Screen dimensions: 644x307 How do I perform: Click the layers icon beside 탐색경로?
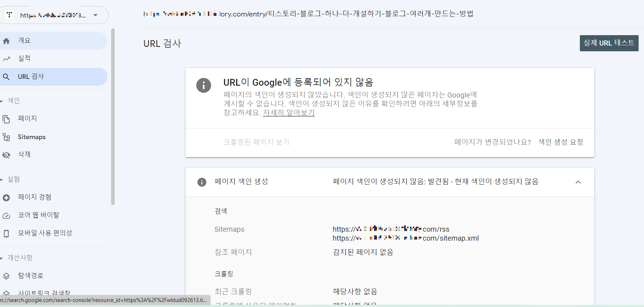[x=6, y=276]
